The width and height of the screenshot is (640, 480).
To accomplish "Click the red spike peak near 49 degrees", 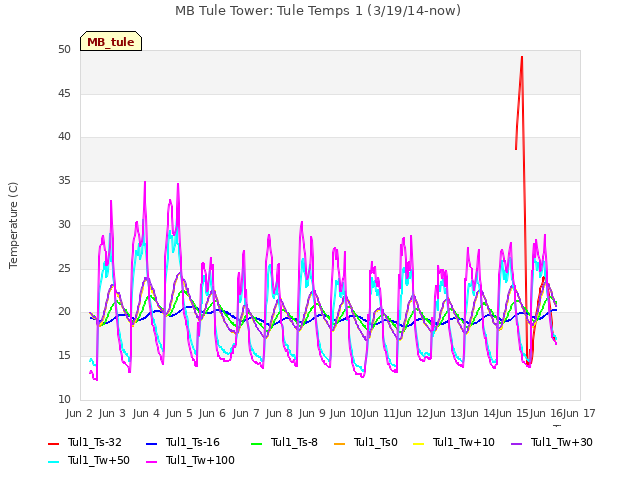I will pyautogui.click(x=522, y=57).
